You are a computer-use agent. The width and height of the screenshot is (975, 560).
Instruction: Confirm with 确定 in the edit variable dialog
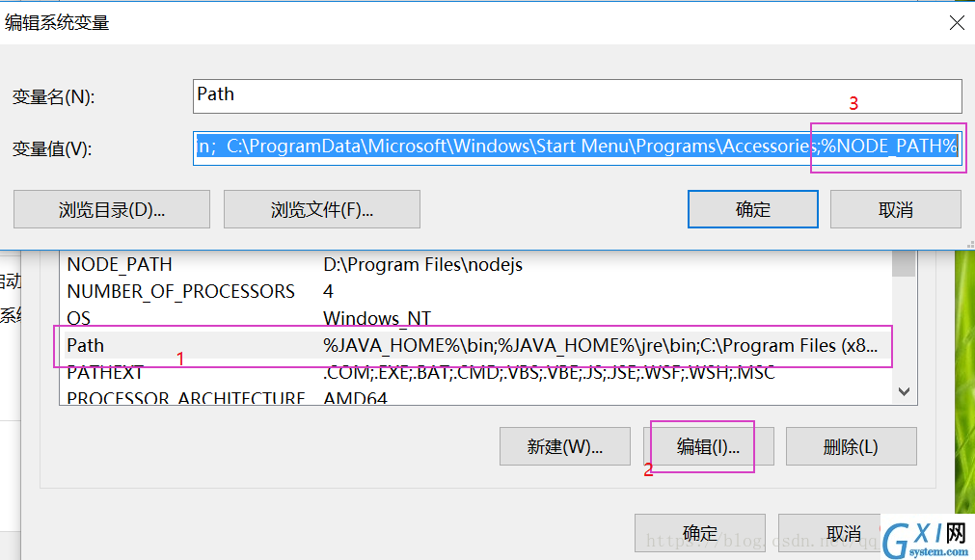pos(753,209)
